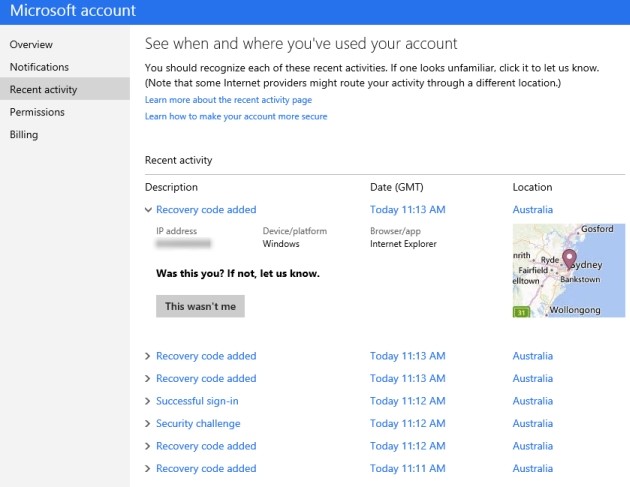630x487 pixels.
Task: Select Recent activity in the sidebar
Action: 43,90
